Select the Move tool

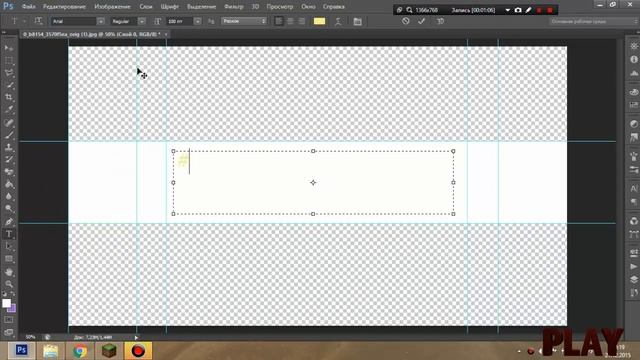[x=9, y=48]
